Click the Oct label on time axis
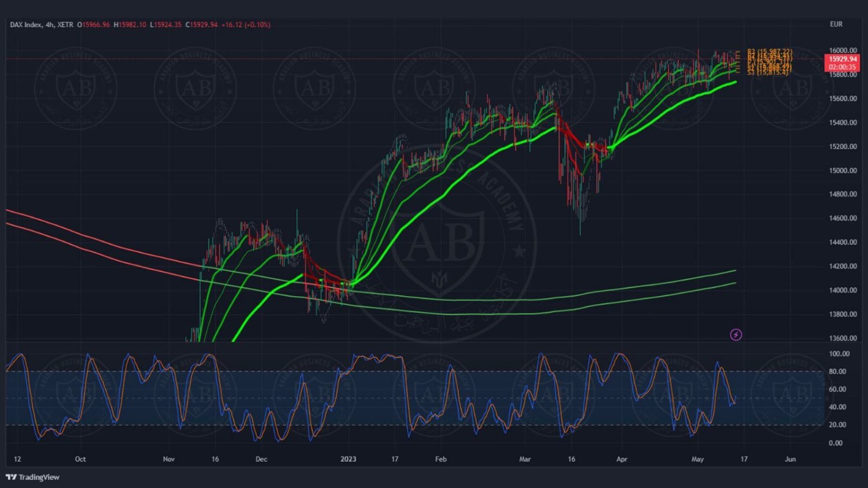The width and height of the screenshot is (868, 488). (80, 459)
